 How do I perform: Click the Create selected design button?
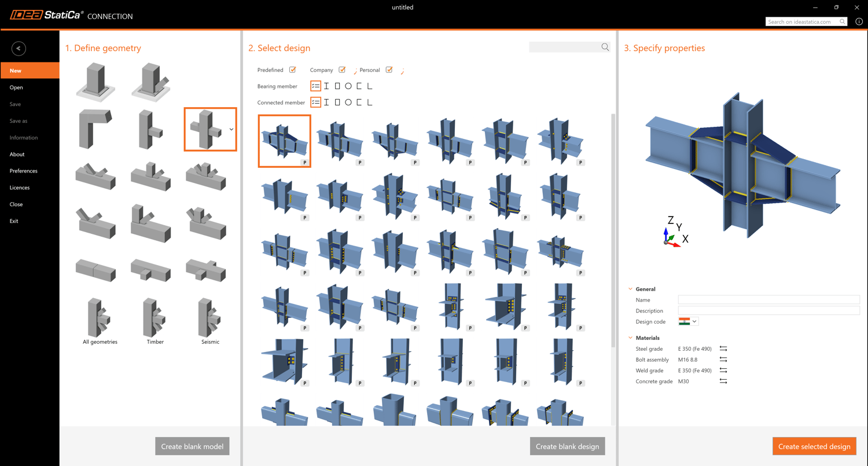(x=814, y=446)
